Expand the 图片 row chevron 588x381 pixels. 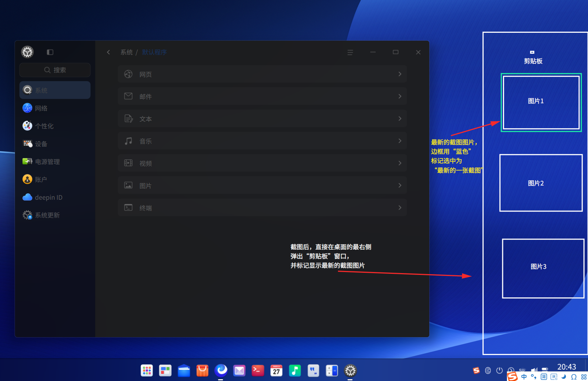pyautogui.click(x=400, y=185)
